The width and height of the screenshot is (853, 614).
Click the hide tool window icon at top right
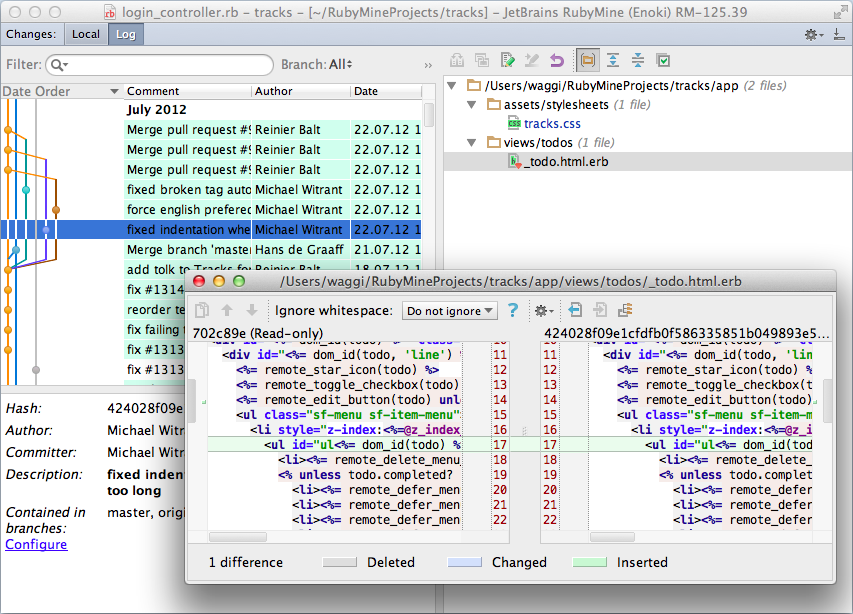point(838,35)
